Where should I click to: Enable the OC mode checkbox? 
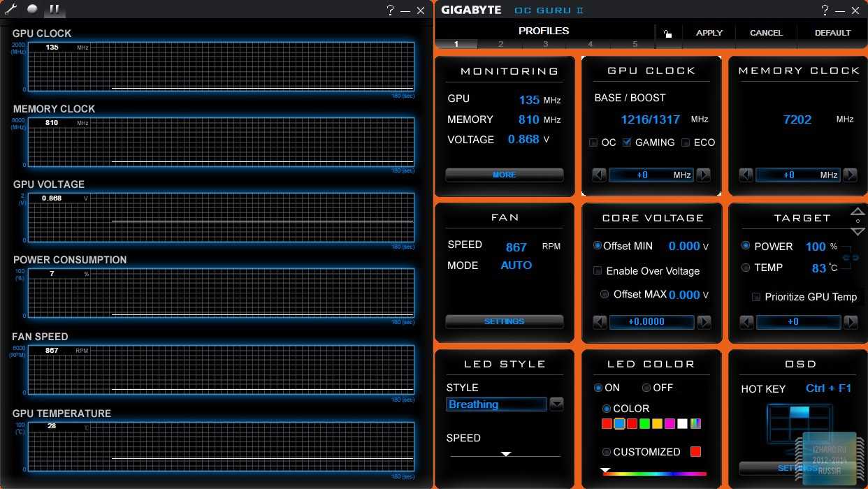(x=593, y=143)
